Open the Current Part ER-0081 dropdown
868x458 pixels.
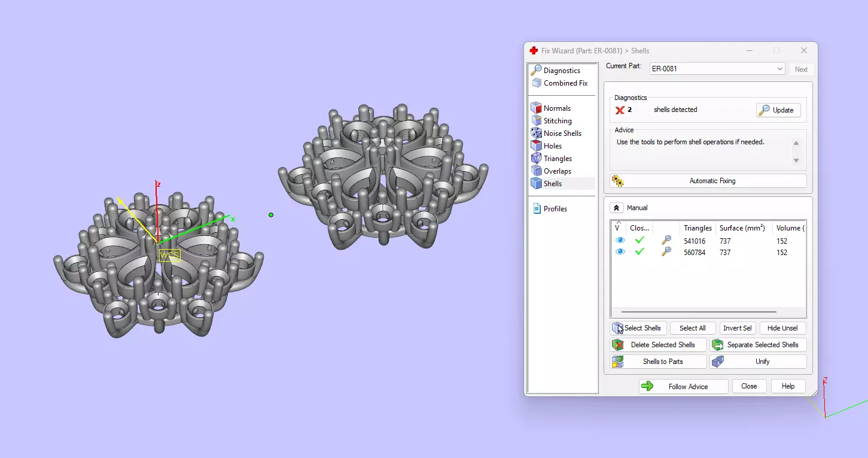(x=717, y=69)
